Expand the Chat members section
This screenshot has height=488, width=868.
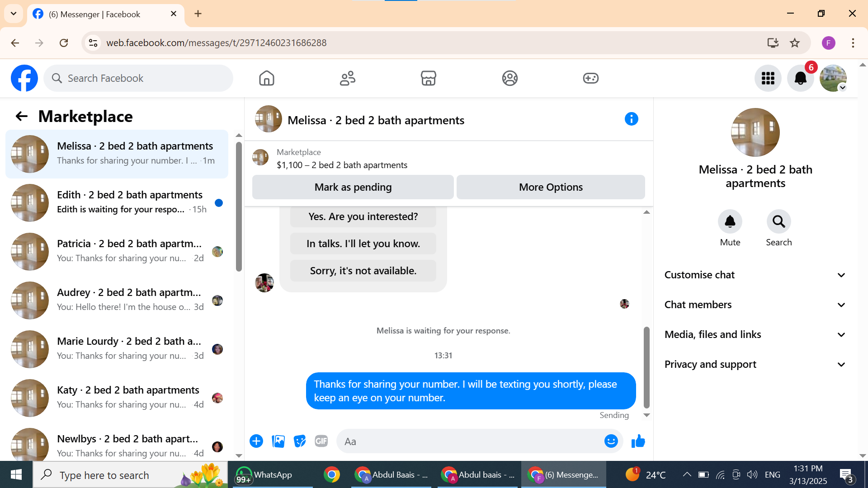[x=755, y=305]
